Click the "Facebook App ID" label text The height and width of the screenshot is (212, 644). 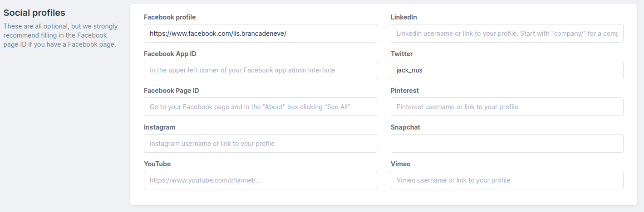click(x=170, y=54)
